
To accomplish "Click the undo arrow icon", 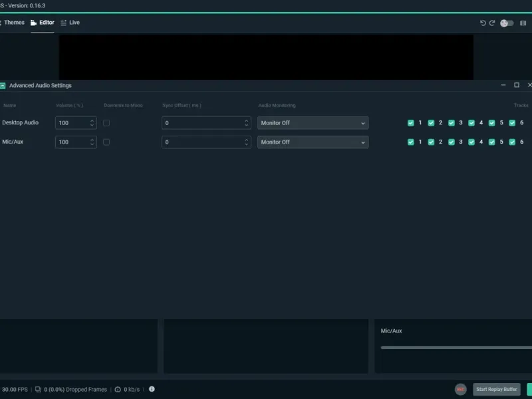I will coord(483,23).
